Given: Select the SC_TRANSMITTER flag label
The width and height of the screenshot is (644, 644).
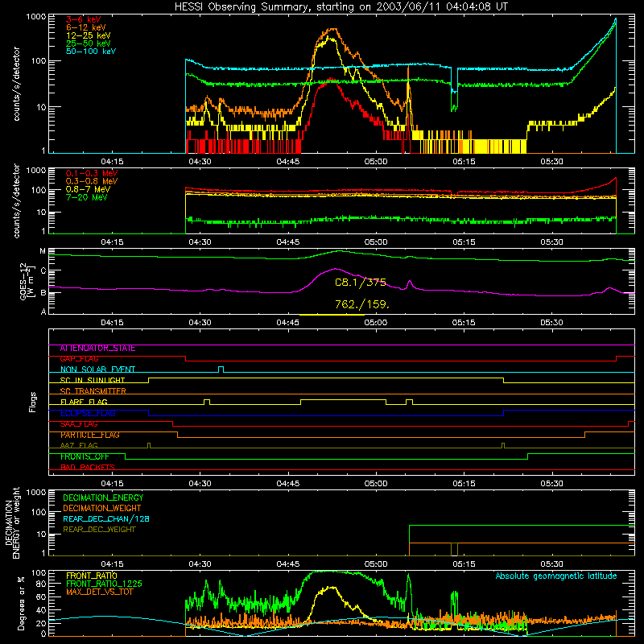Looking at the screenshot, I should 93,391.
